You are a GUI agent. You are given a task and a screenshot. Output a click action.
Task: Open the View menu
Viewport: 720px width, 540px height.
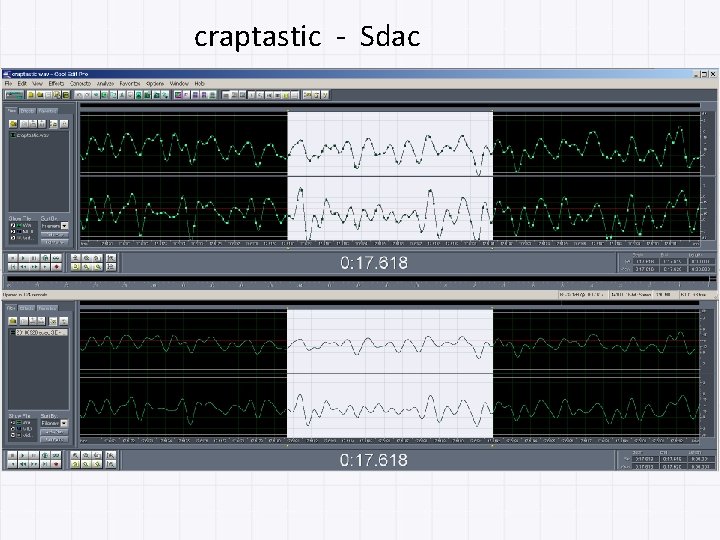pos(37,84)
